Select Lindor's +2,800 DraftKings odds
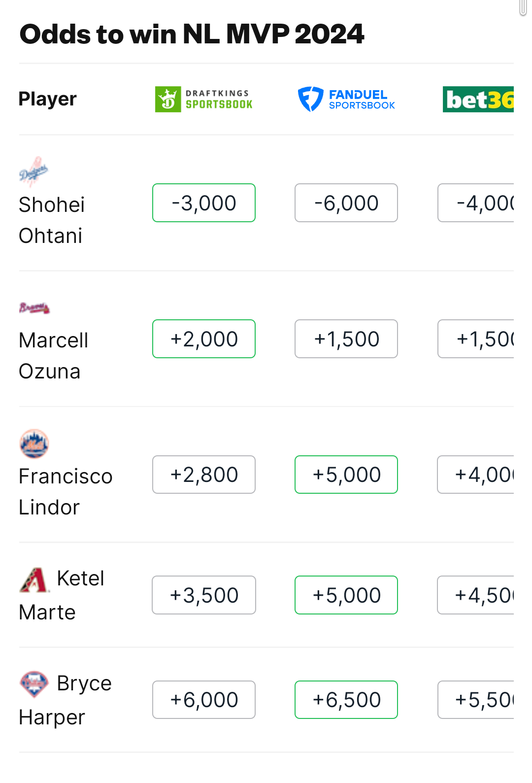Viewport: 532px width, 783px height. tap(204, 475)
